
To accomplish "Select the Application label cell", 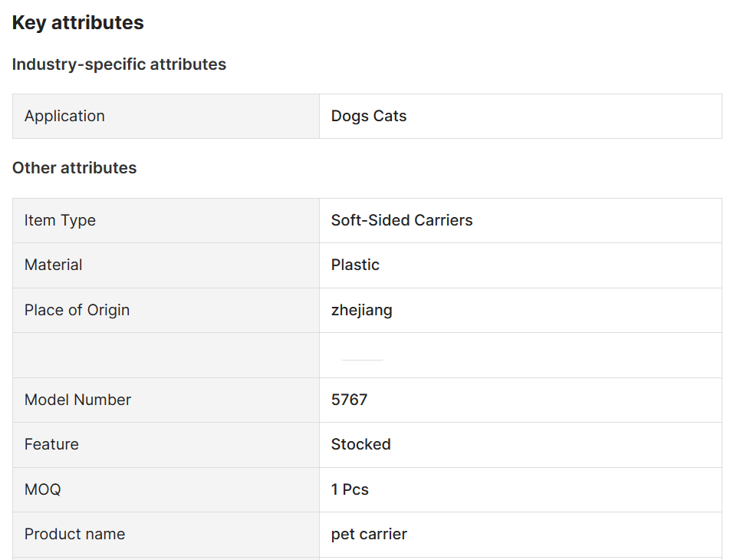I will 166,116.
